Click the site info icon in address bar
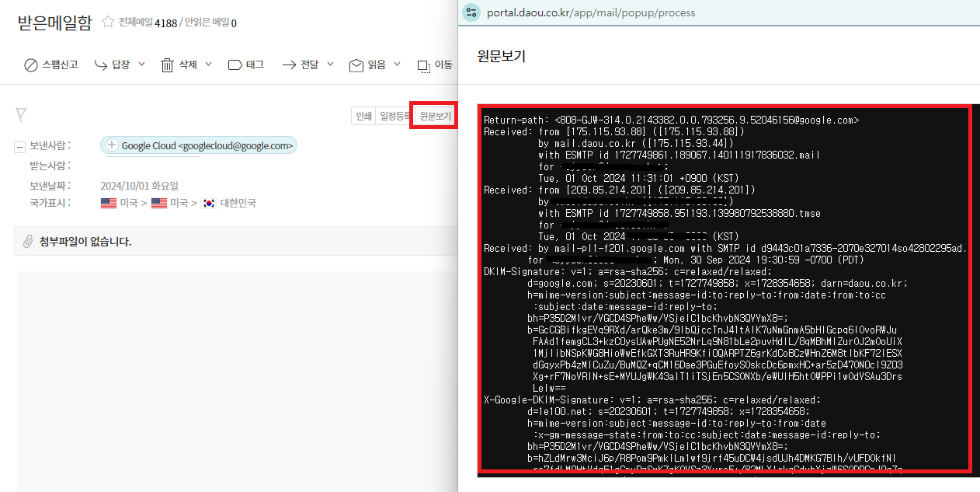 pyautogui.click(x=471, y=12)
